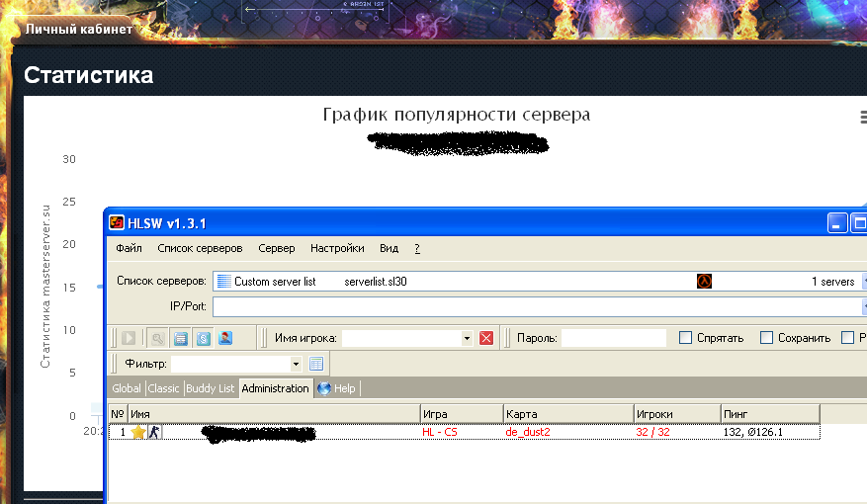
Task: Click the serverlist.sl30 file name text
Action: tap(376, 282)
